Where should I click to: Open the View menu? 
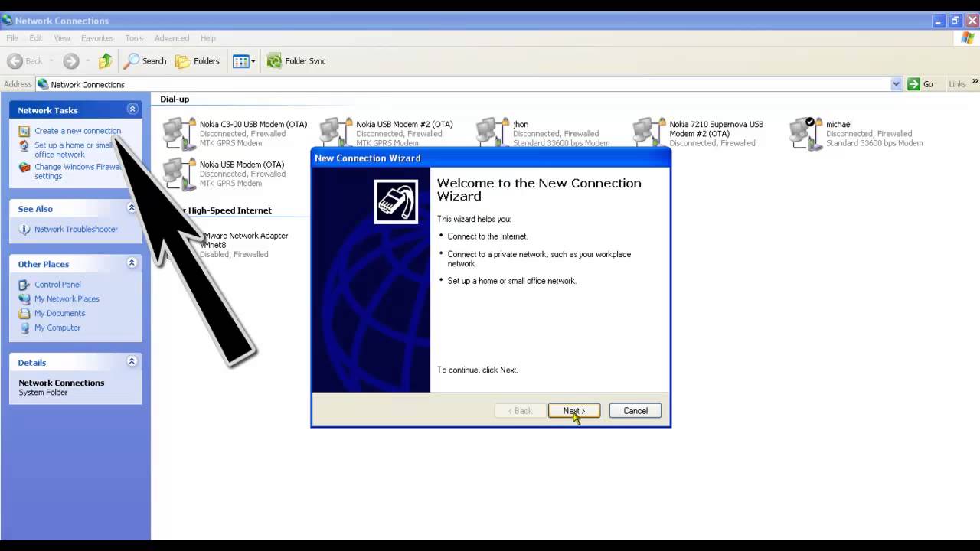click(x=62, y=38)
